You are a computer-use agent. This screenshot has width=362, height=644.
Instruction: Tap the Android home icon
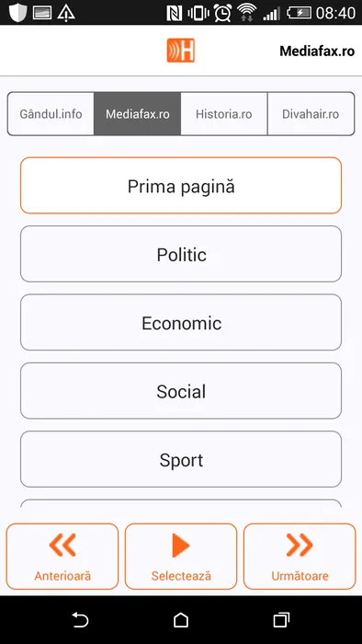pyautogui.click(x=181, y=620)
